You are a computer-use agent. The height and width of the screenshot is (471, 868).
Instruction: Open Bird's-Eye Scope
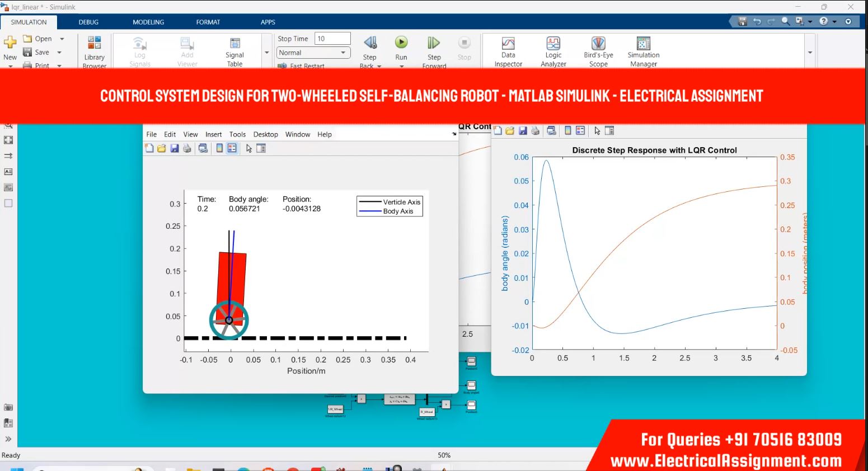click(x=598, y=51)
